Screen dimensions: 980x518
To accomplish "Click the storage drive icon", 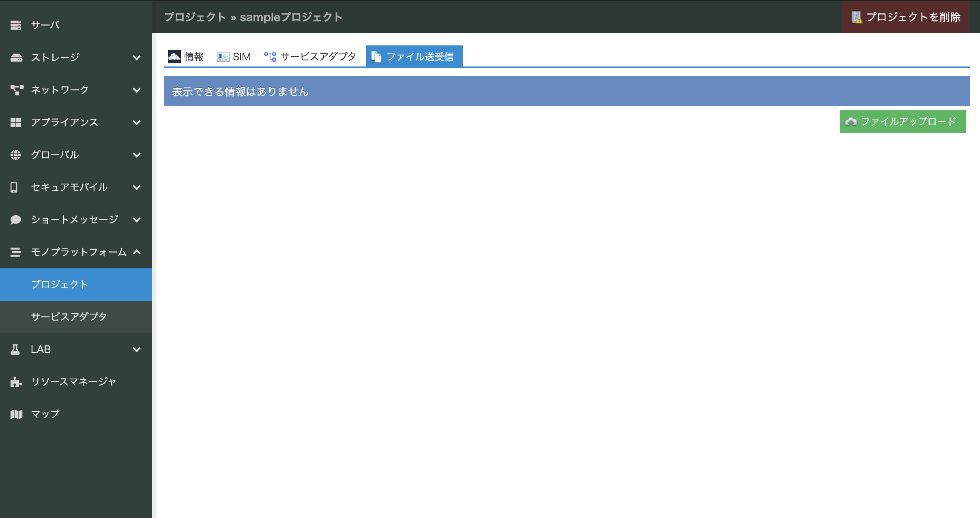I will click(x=16, y=58).
